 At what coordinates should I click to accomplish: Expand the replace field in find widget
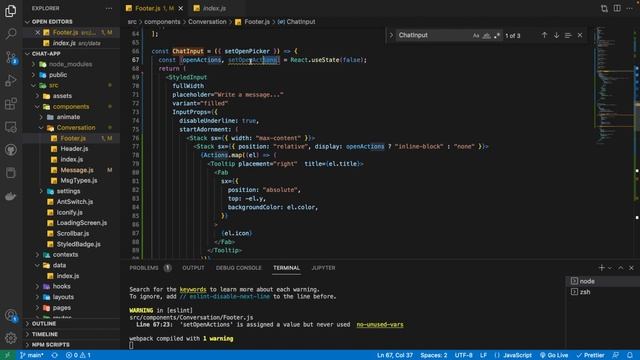coord(391,36)
